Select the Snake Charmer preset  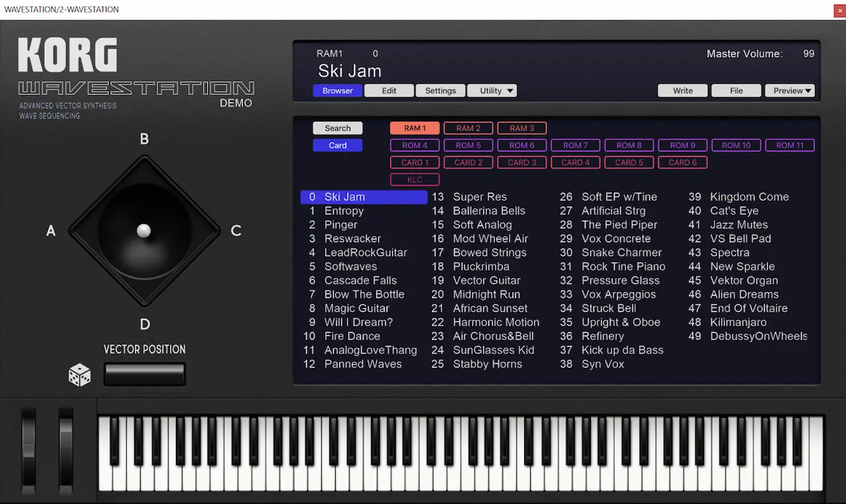(x=621, y=252)
